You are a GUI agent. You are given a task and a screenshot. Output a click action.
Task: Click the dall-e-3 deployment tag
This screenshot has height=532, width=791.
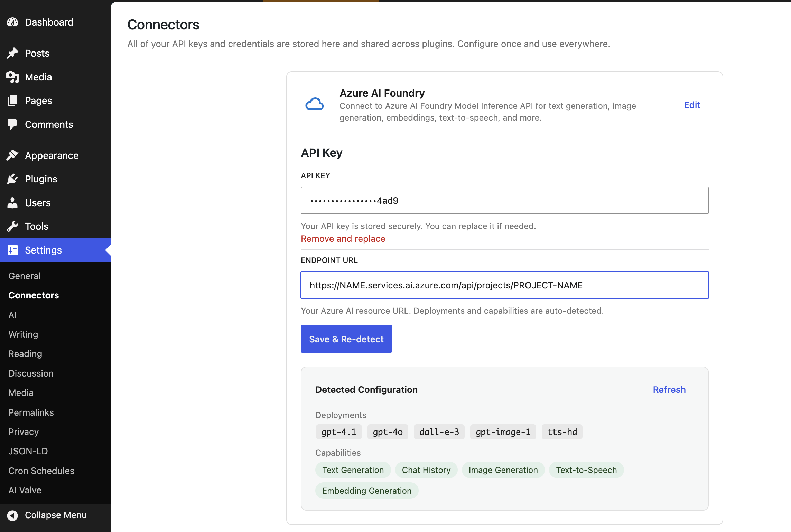tap(439, 432)
